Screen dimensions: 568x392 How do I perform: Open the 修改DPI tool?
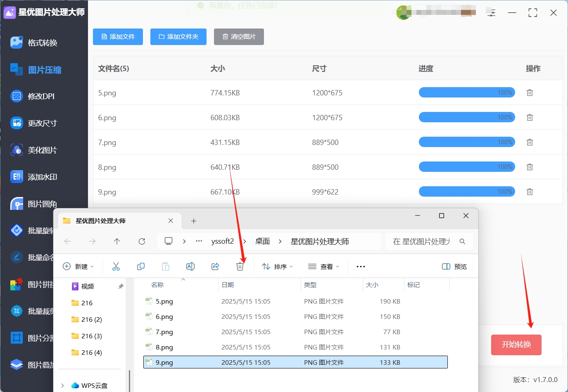click(x=33, y=96)
